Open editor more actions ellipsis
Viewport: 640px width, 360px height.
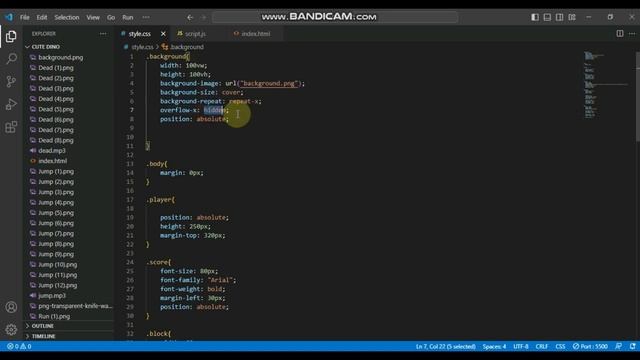632,33
